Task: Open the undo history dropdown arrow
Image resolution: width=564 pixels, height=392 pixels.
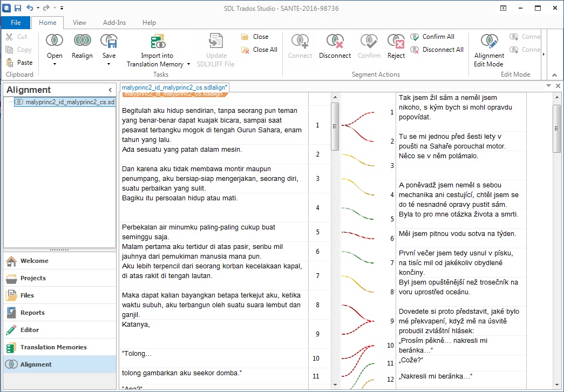Action: [x=38, y=8]
